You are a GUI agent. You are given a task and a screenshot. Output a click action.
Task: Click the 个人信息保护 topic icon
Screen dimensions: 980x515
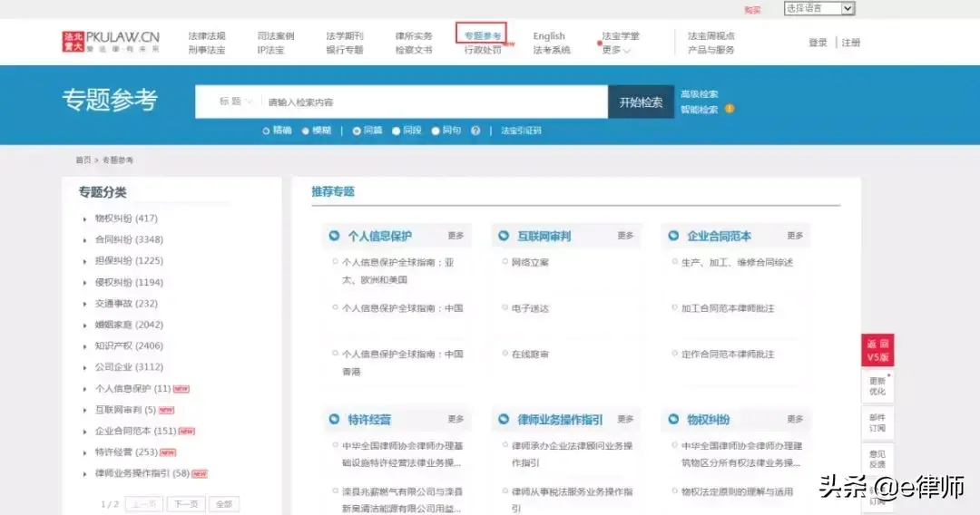pyautogui.click(x=334, y=236)
